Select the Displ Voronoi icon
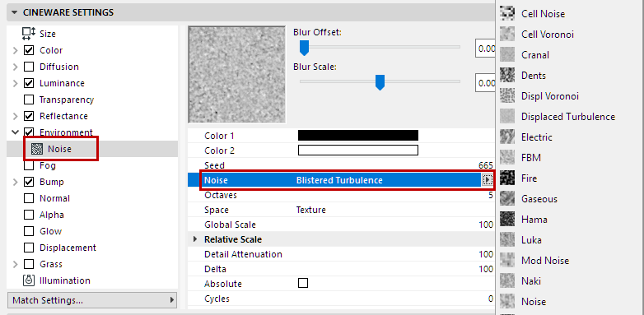Screen dimensions: 644x315 [x=507, y=95]
